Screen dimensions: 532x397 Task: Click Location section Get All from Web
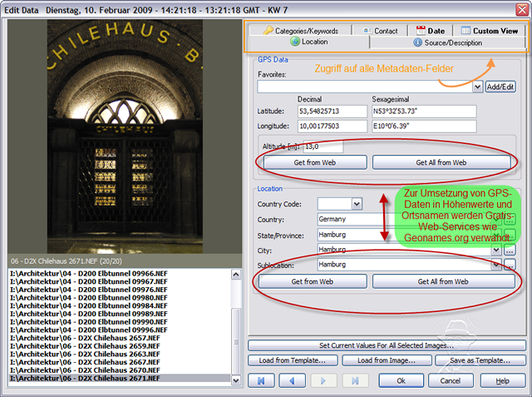pyautogui.click(x=443, y=281)
